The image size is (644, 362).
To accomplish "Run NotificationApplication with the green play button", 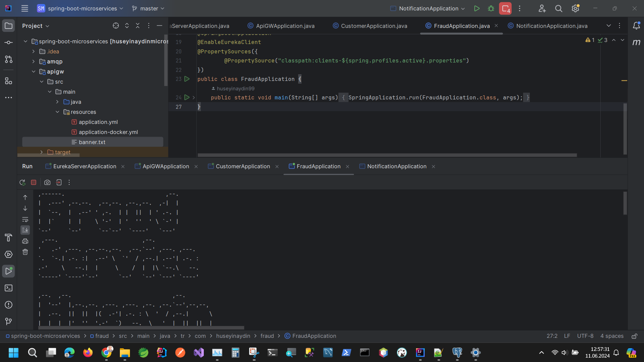I will click(x=476, y=8).
